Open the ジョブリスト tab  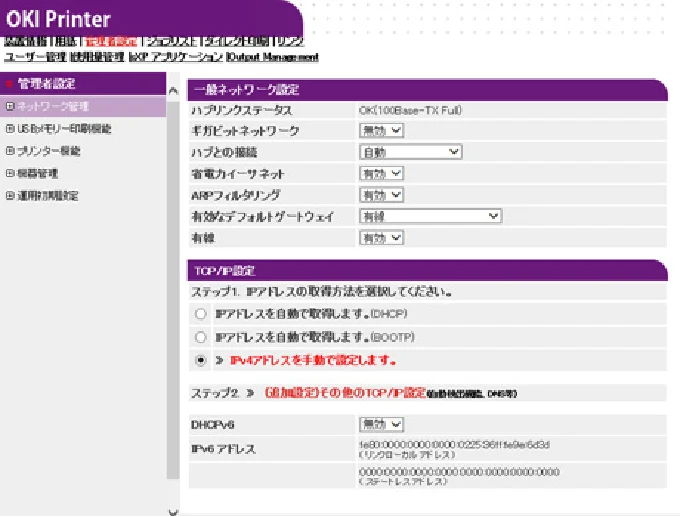(172, 42)
